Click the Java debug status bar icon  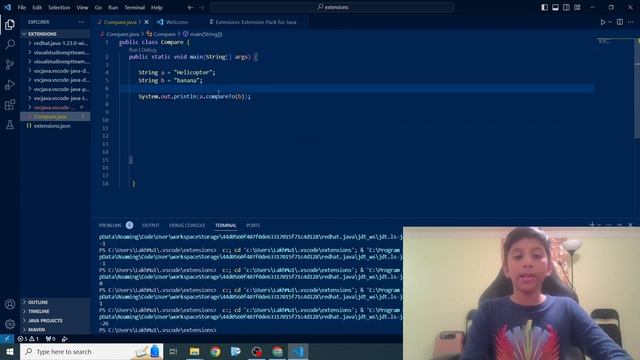[x=64, y=339]
